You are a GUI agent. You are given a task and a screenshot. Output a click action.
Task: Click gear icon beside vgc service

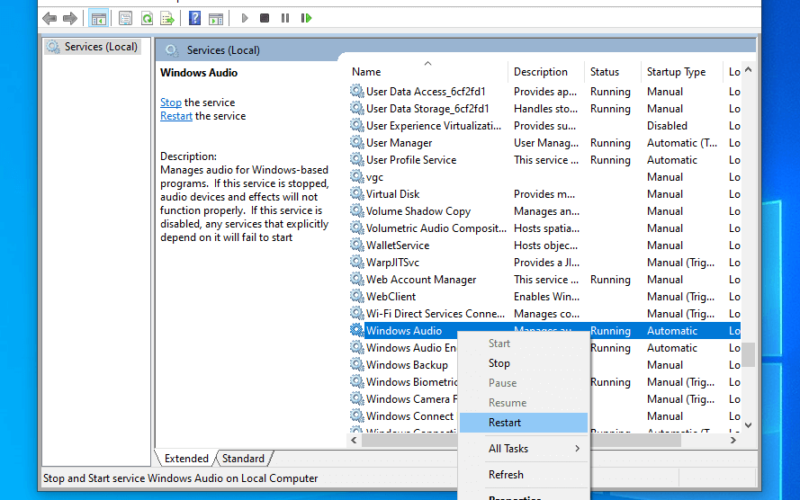[x=357, y=177]
